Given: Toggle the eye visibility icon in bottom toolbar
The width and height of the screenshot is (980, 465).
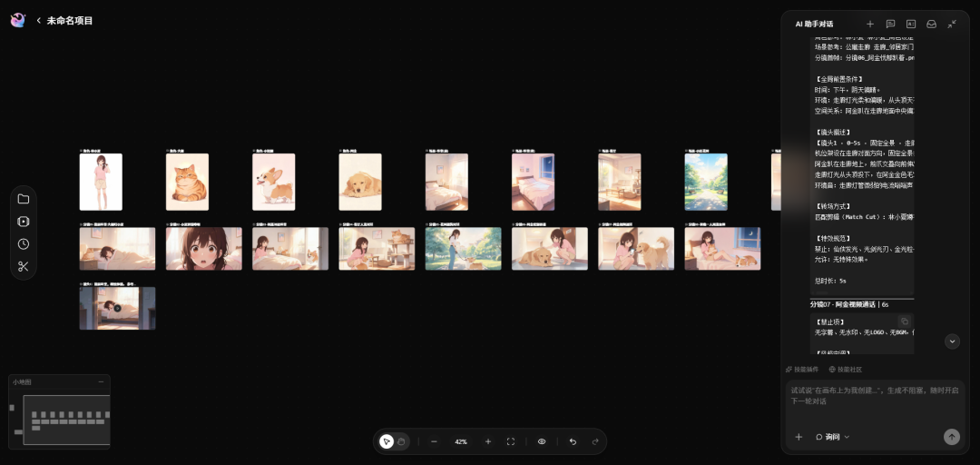Looking at the screenshot, I should point(542,441).
